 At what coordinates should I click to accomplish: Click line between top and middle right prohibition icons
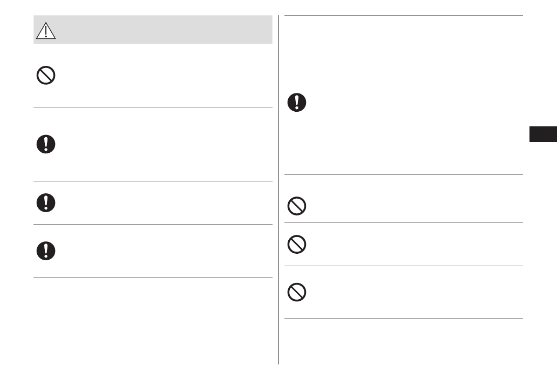403,222
